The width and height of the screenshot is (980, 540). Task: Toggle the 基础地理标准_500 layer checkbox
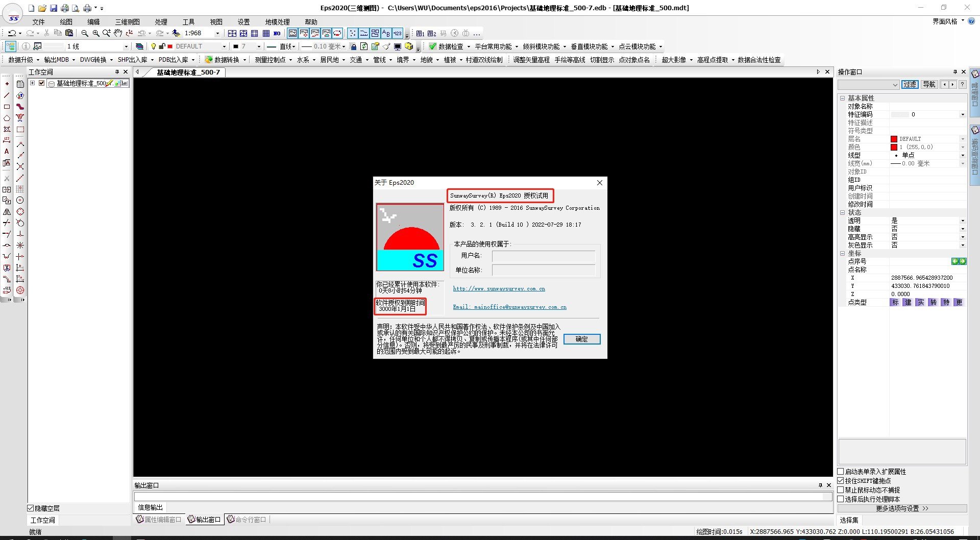[x=42, y=83]
